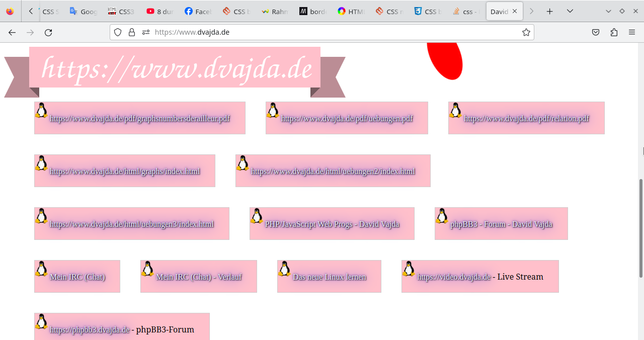
Task: Select the YouTube tab favicon
Action: [x=151, y=11]
